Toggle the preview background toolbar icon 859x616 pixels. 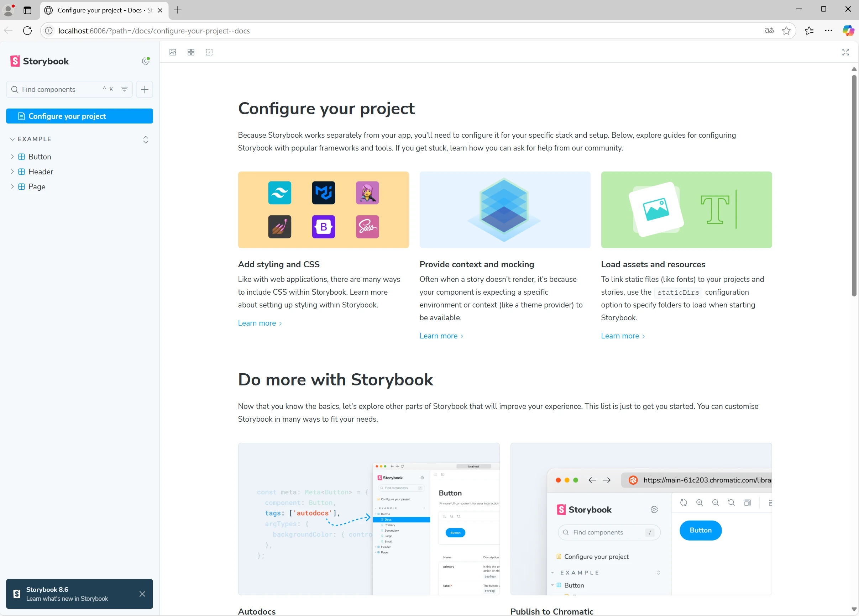tap(173, 52)
